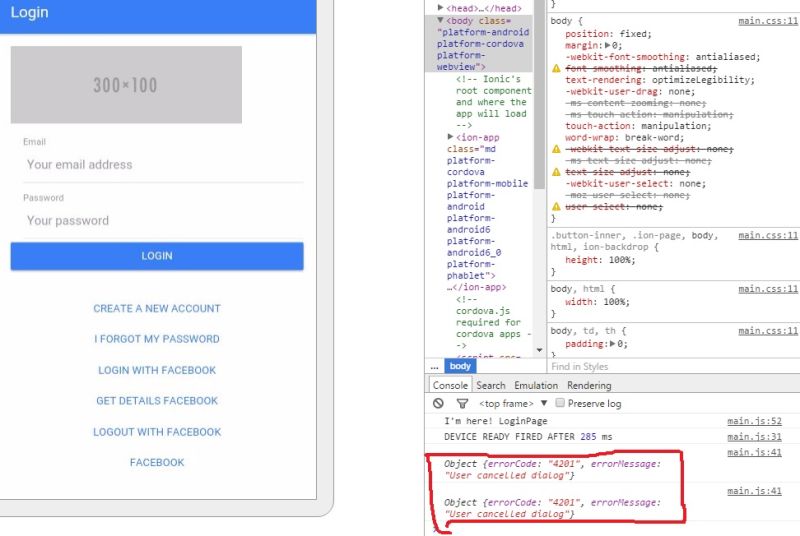Click LOGOUT WITH FACEBOOK

(x=157, y=432)
